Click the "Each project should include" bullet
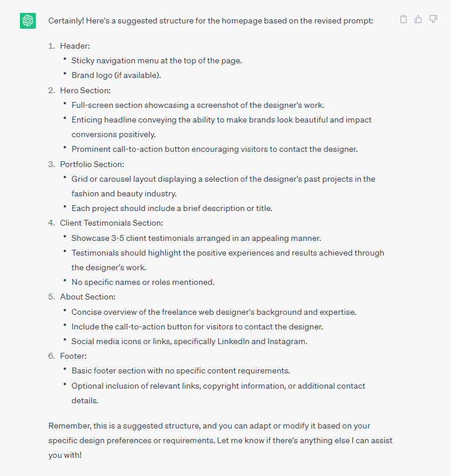This screenshot has width=451, height=476. click(172, 208)
